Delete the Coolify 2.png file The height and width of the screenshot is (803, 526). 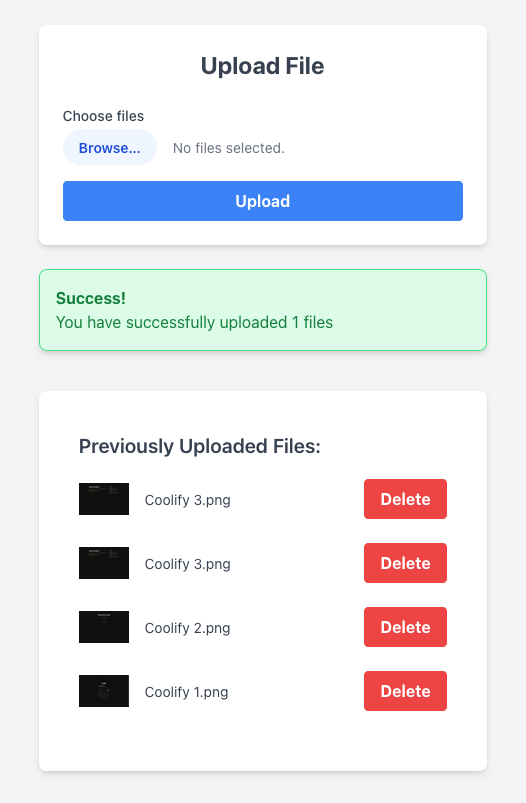[x=405, y=627]
